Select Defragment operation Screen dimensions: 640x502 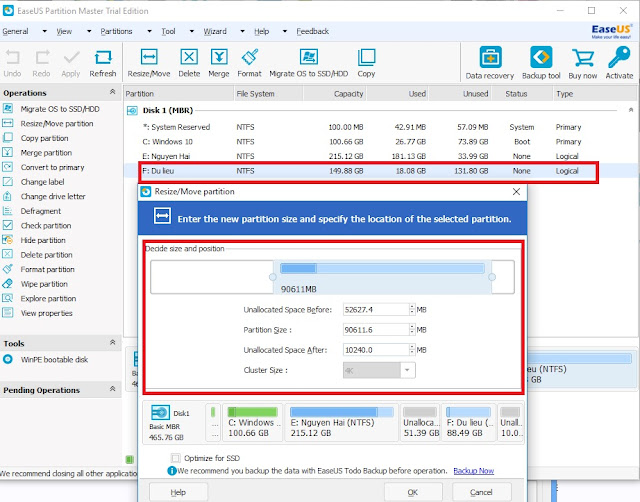(40, 211)
